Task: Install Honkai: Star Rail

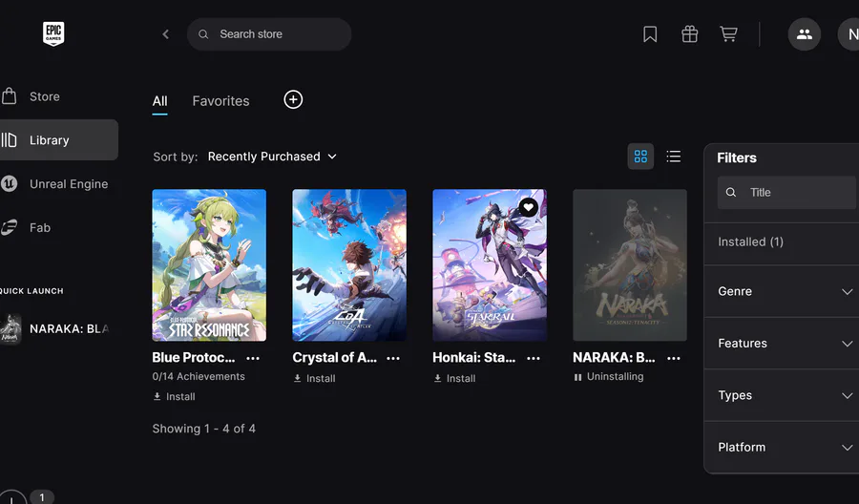Action: tap(454, 379)
